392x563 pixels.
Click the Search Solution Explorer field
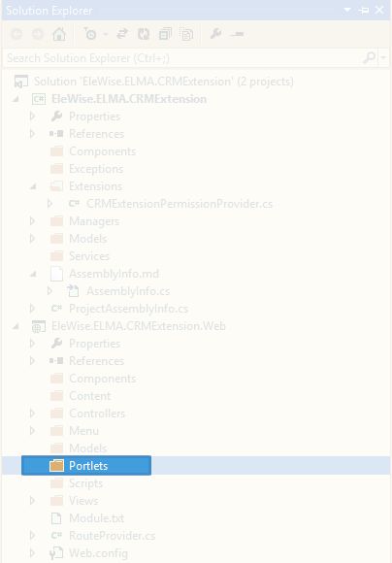coord(183,58)
